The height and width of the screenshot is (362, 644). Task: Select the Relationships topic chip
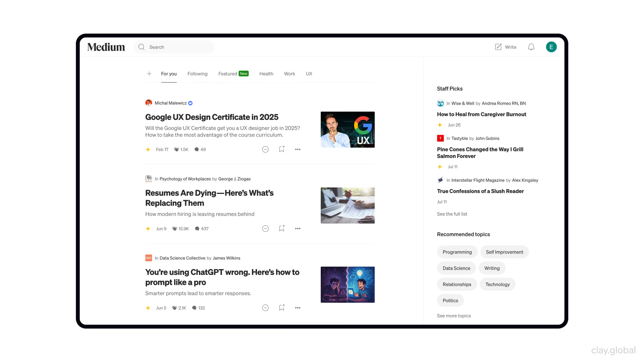coord(457,284)
